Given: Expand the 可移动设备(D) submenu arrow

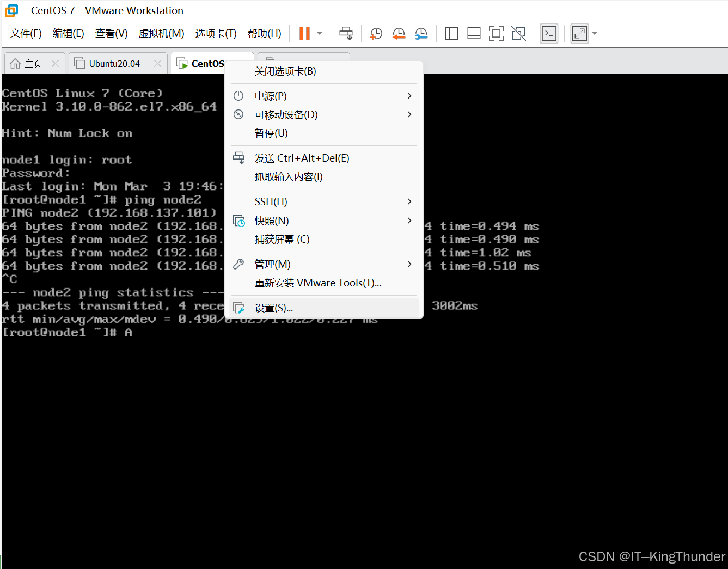Looking at the screenshot, I should [409, 114].
